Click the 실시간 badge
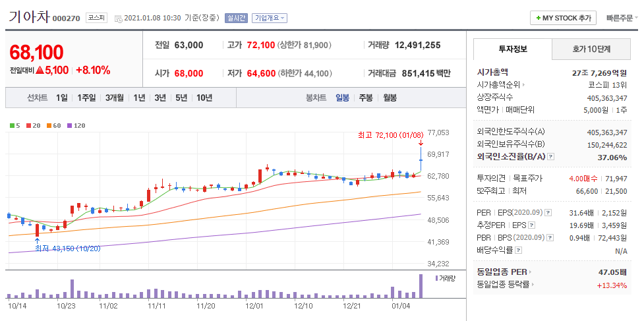Screen dimensions: 644x321 click(236, 18)
